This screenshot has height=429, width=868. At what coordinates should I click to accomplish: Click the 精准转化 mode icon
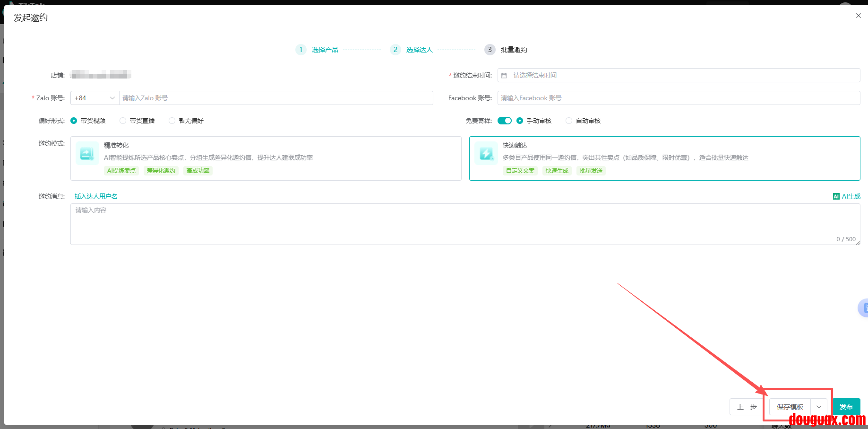pos(87,153)
